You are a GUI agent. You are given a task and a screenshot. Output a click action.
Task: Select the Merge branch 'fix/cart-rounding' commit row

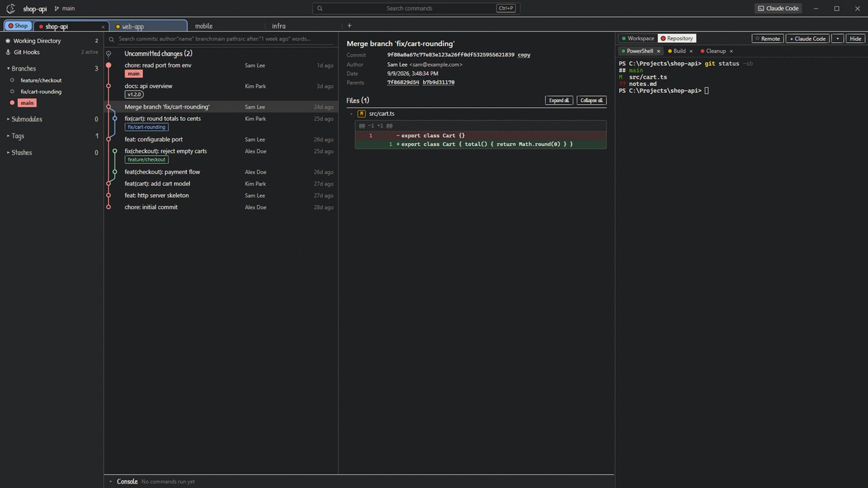click(221, 107)
